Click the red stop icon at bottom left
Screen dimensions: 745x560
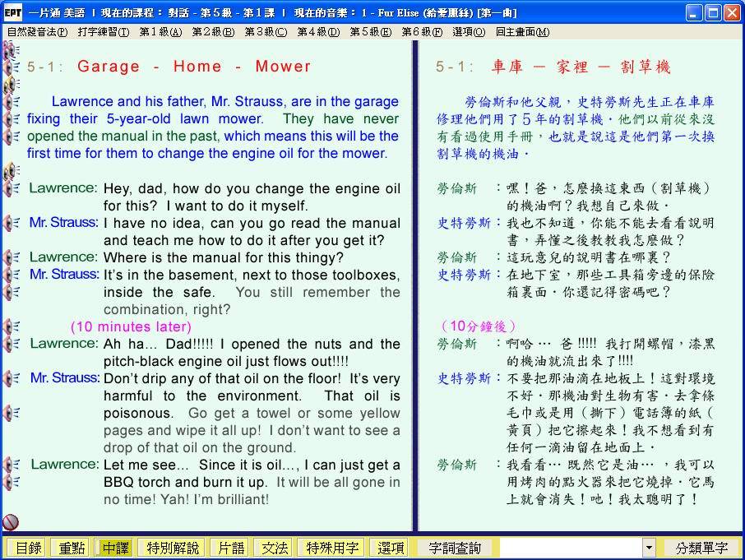coord(11,521)
